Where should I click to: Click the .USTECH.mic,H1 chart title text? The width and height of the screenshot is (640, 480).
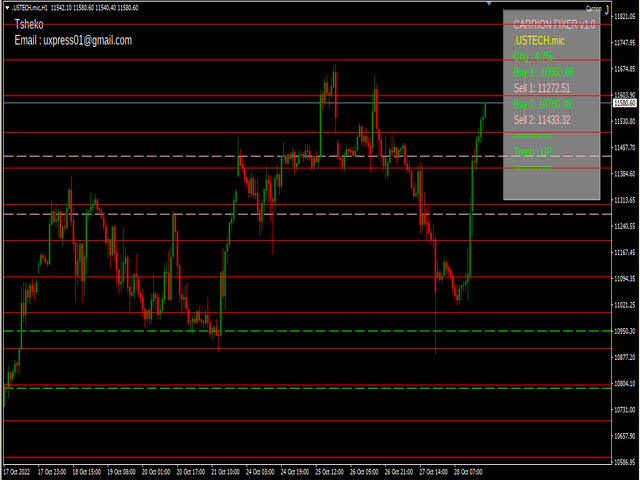pos(30,8)
